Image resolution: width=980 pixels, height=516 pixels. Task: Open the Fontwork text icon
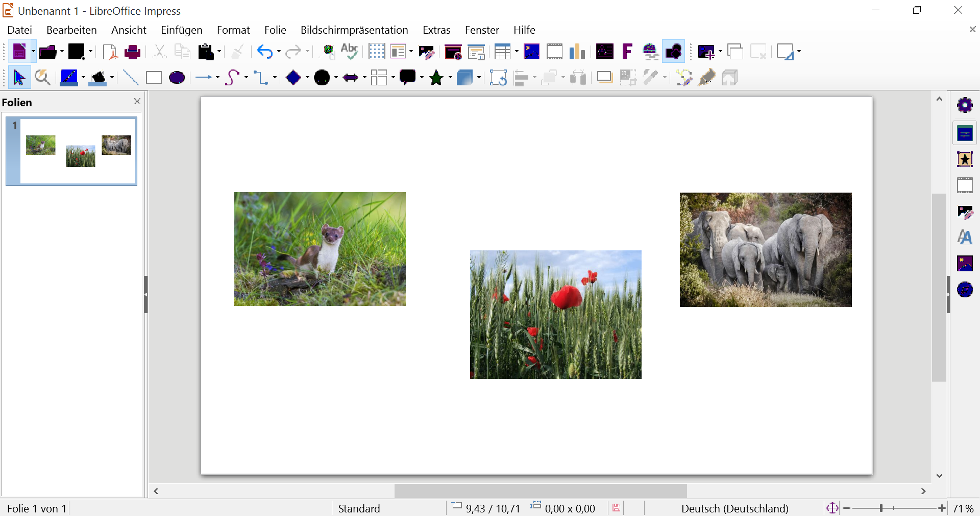[x=627, y=52]
